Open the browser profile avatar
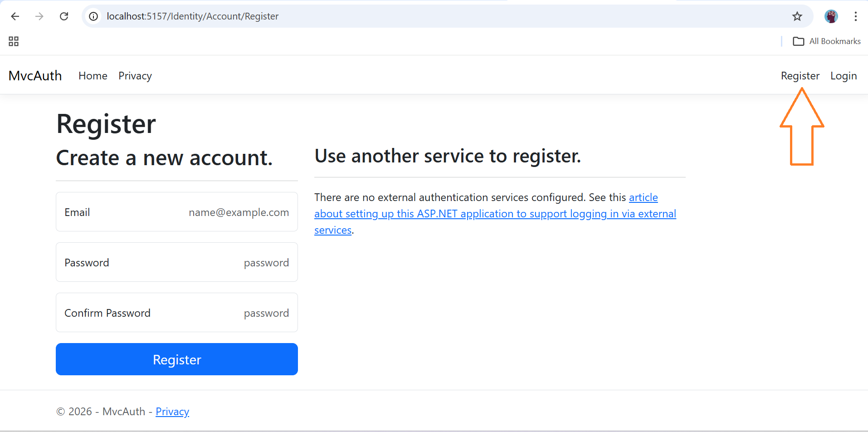The height and width of the screenshot is (432, 868). (x=831, y=16)
